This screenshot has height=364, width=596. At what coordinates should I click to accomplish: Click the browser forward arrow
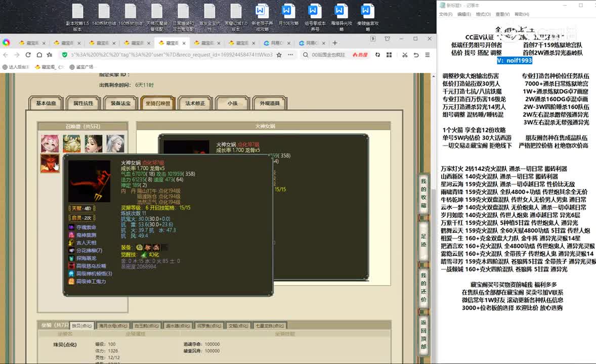pyautogui.click(x=17, y=55)
